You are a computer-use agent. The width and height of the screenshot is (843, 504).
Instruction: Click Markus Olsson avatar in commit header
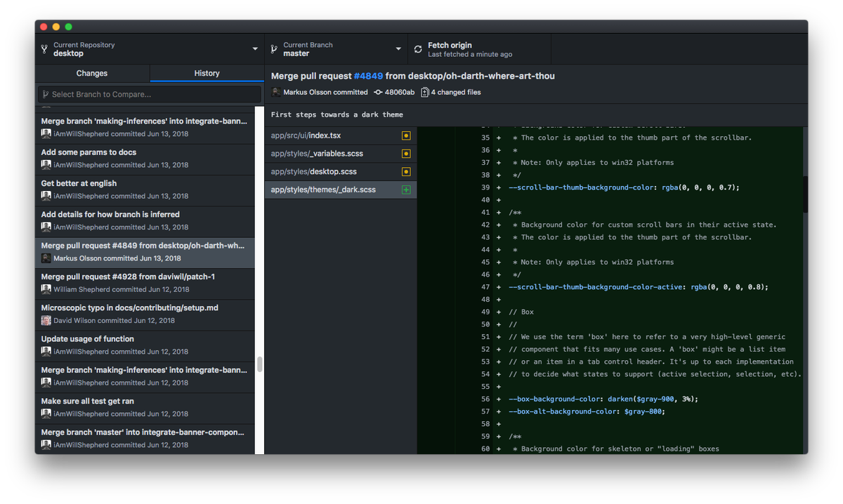pyautogui.click(x=276, y=92)
